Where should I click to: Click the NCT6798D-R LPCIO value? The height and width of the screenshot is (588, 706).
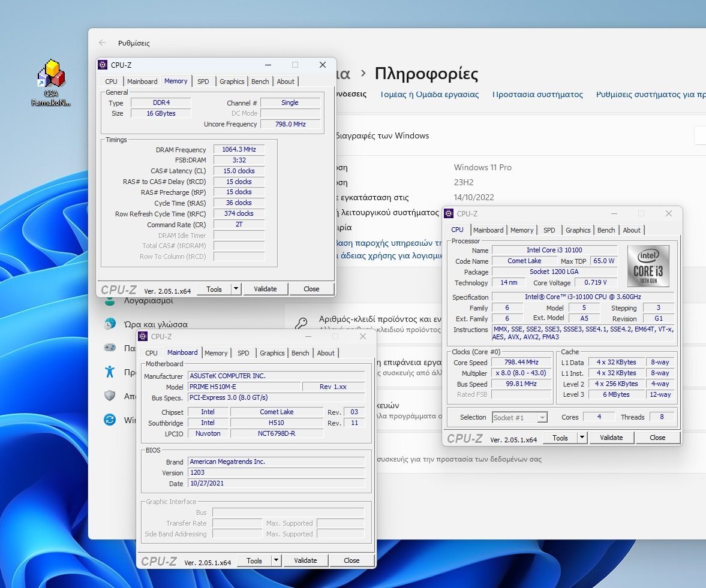click(277, 433)
